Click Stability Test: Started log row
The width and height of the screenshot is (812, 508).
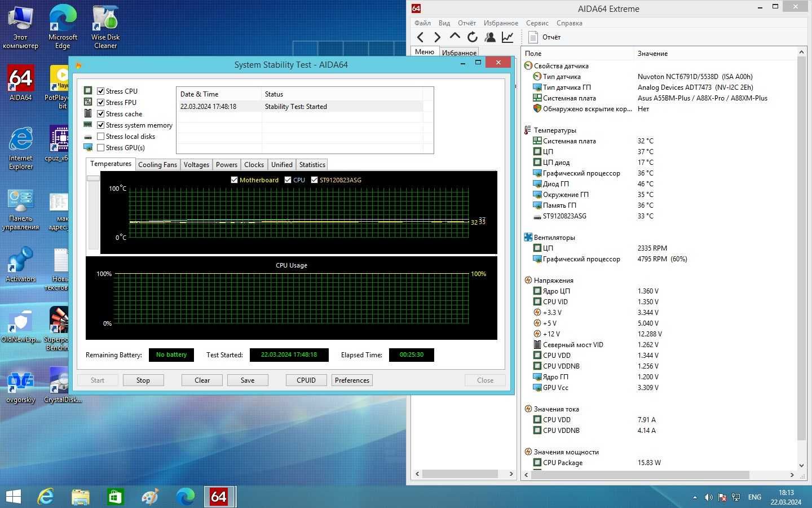tap(301, 107)
